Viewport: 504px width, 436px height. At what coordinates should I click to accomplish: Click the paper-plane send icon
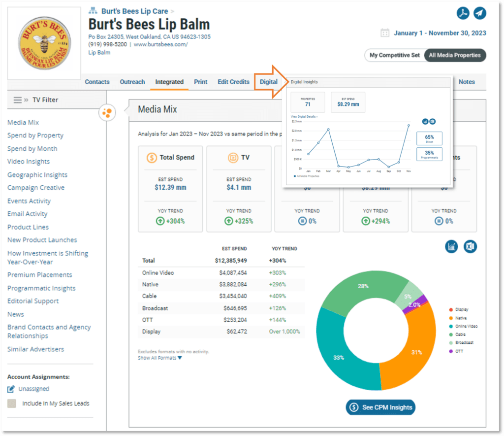tap(479, 13)
